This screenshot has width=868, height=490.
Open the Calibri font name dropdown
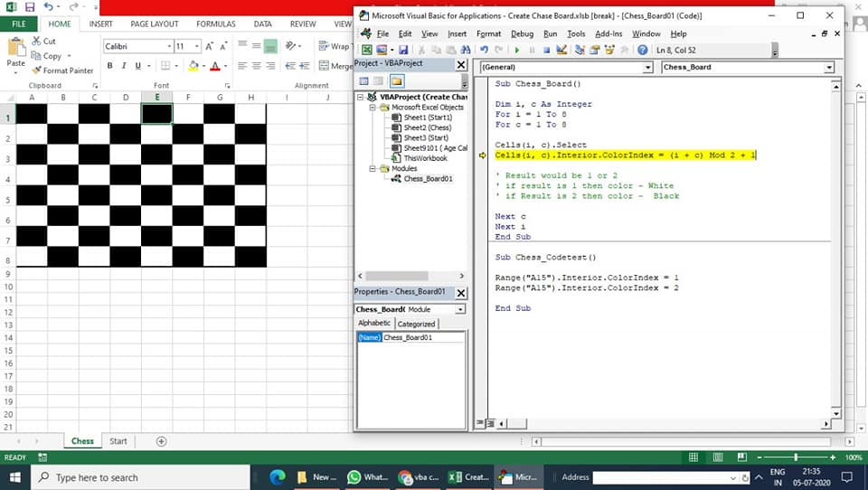point(169,46)
